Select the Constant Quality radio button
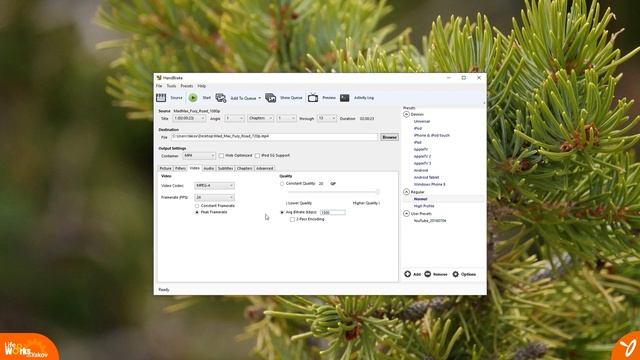 click(282, 184)
